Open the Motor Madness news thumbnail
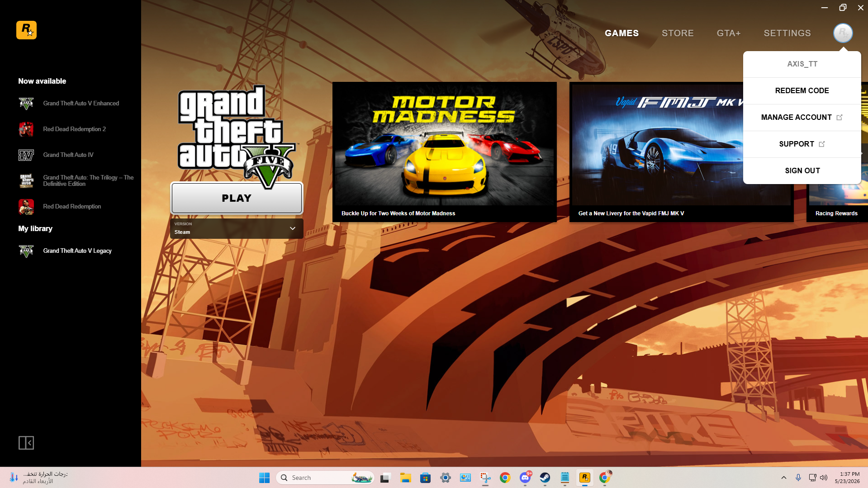Screen dimensions: 868x488 coord(445,145)
